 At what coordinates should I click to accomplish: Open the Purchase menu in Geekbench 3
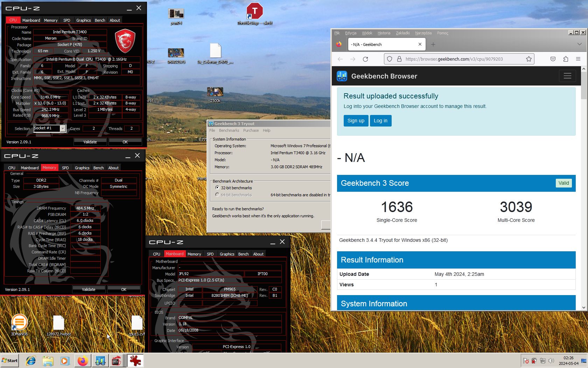(x=251, y=130)
